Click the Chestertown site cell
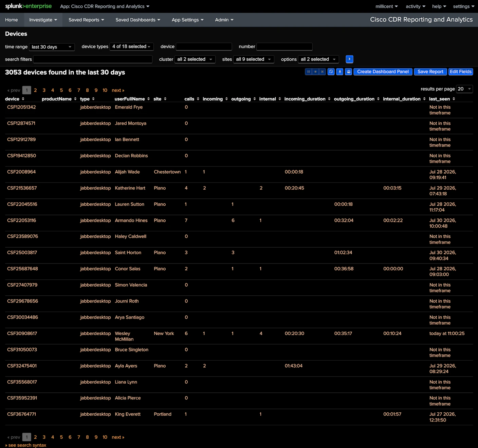This screenshot has width=478, height=448. pos(167,172)
